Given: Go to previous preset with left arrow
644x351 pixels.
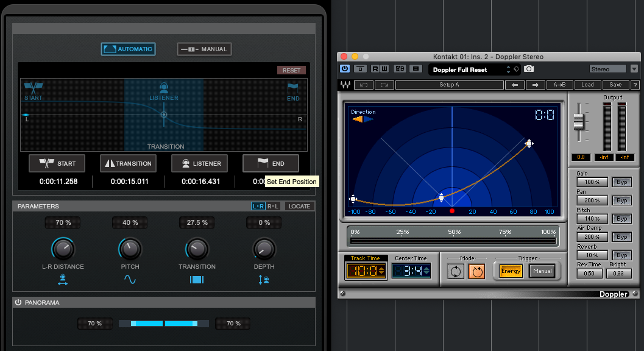Looking at the screenshot, I should coord(515,85).
